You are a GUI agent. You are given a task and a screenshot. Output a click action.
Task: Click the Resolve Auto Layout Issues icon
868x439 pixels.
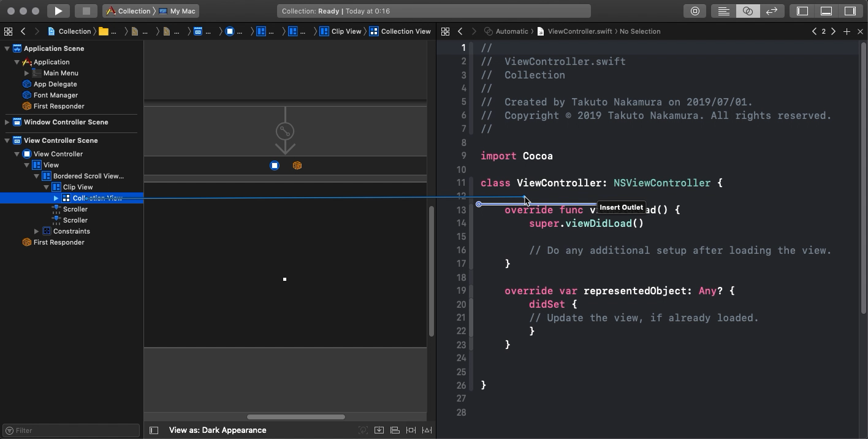click(427, 430)
